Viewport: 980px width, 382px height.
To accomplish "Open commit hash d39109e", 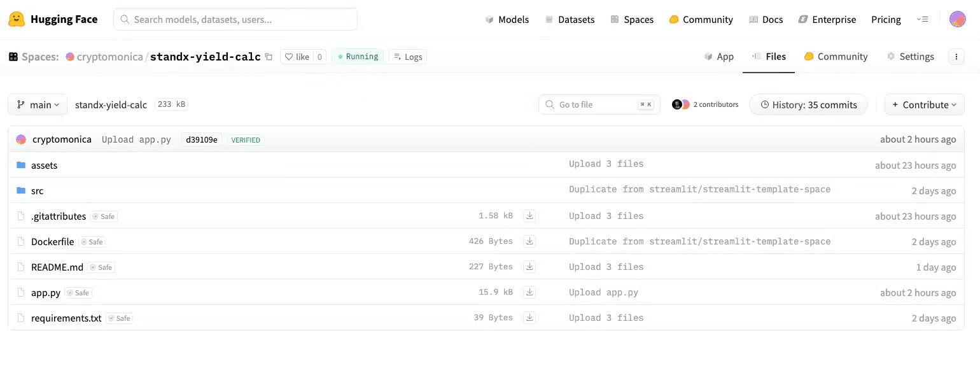I will point(201,139).
